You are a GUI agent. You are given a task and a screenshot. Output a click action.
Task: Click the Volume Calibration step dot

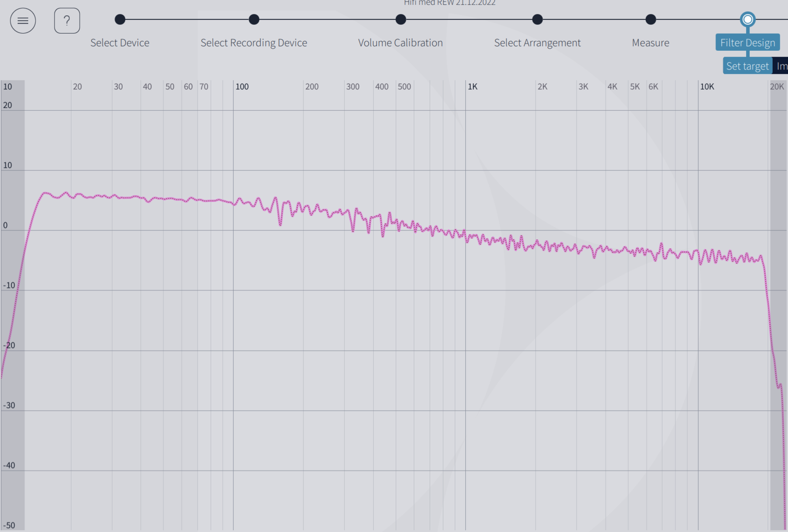point(400,19)
